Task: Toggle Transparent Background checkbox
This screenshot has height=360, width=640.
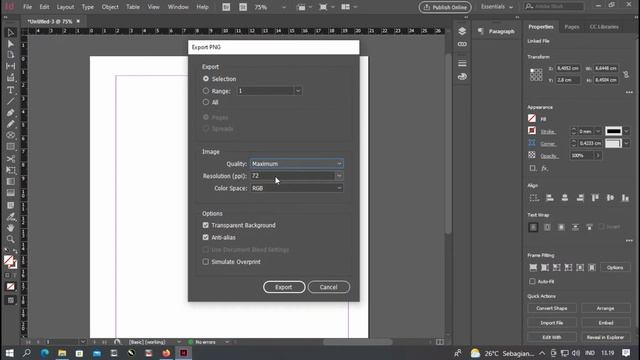Action: [206, 225]
